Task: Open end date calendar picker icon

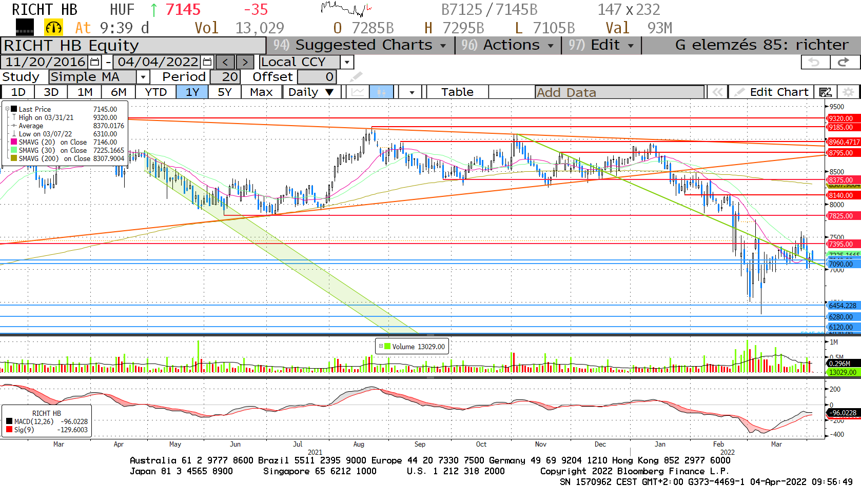Action: 207,62
